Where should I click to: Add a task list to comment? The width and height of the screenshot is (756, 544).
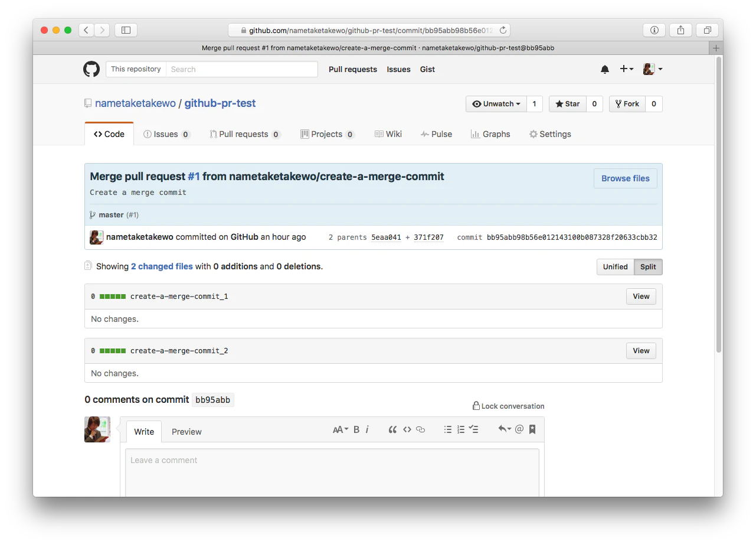pyautogui.click(x=473, y=429)
